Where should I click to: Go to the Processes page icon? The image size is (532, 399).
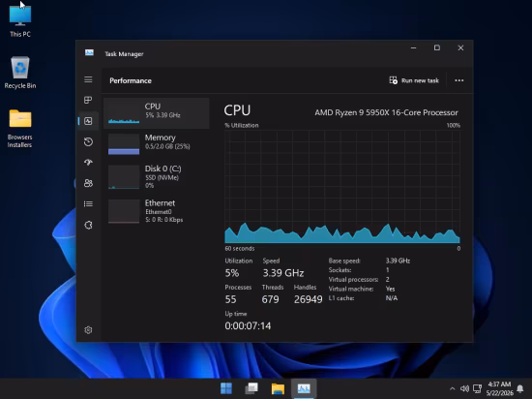pyautogui.click(x=88, y=100)
